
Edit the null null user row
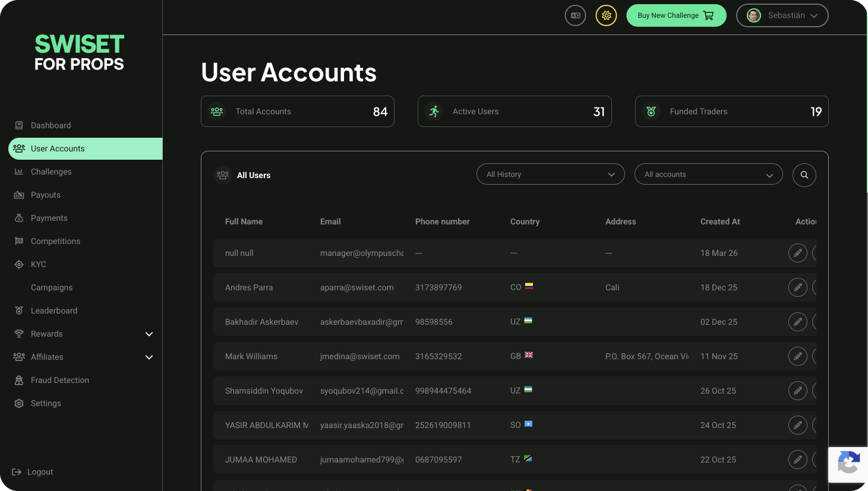(x=798, y=253)
